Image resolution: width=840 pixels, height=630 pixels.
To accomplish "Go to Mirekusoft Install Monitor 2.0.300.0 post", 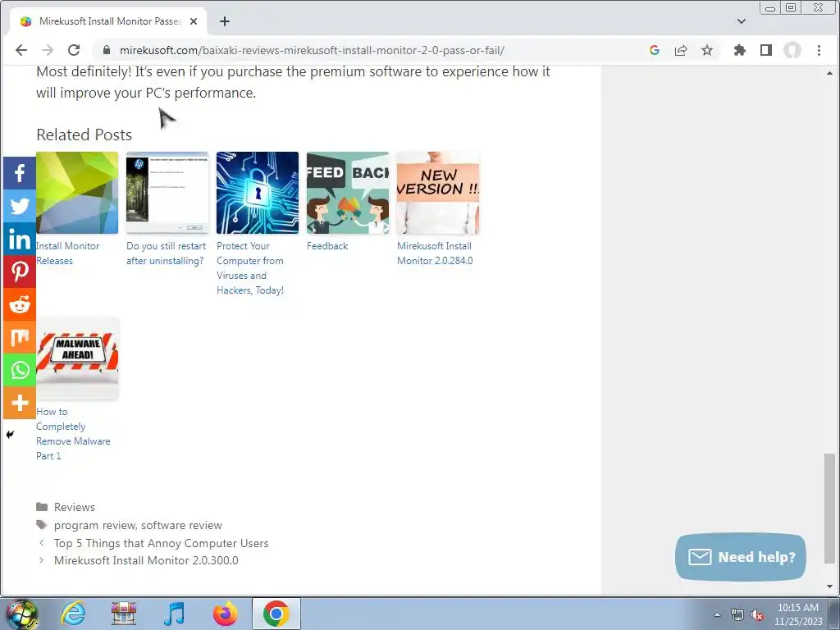I will [146, 560].
